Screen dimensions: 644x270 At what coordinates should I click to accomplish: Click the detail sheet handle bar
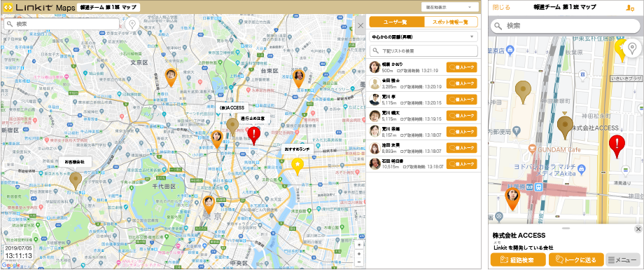click(x=566, y=228)
